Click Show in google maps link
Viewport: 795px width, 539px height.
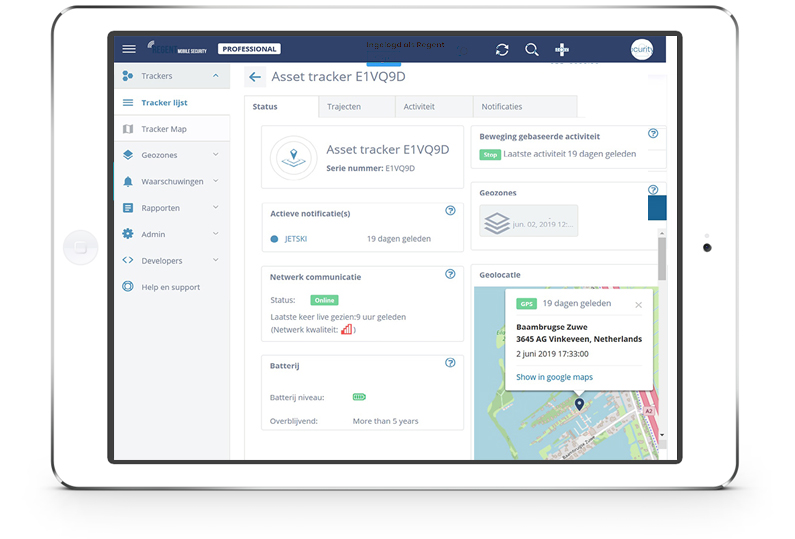[554, 377]
